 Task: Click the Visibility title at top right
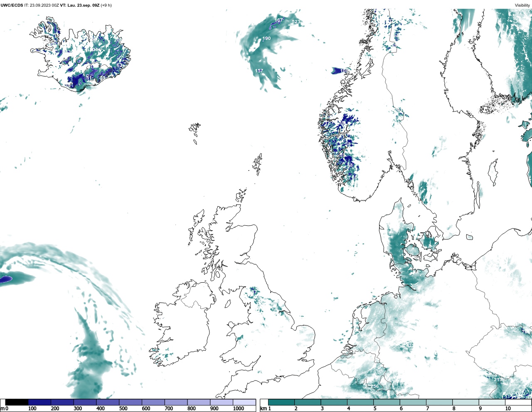point(522,5)
